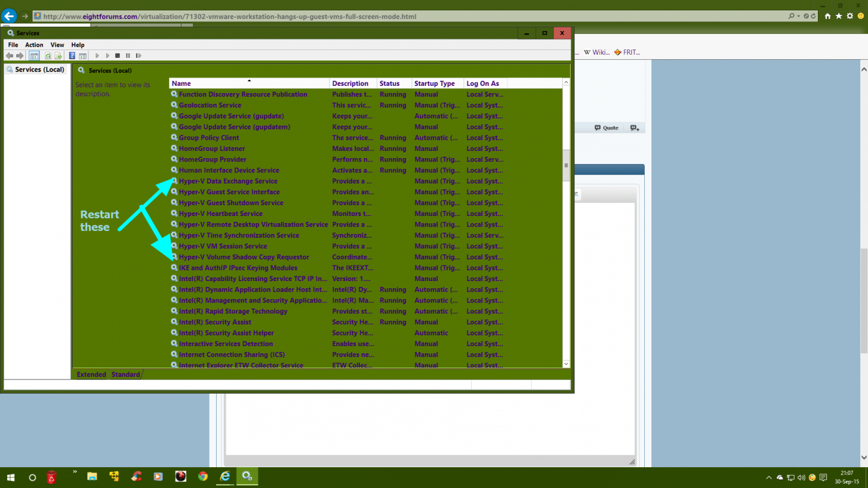The image size is (868, 488).
Task: Select Services (Local) in the console tree
Action: (x=39, y=70)
